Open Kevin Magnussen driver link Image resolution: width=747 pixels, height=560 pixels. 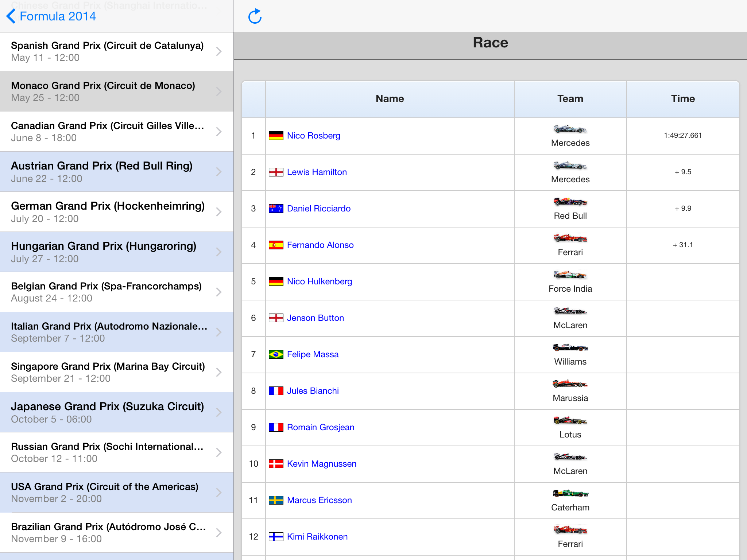tap(322, 464)
